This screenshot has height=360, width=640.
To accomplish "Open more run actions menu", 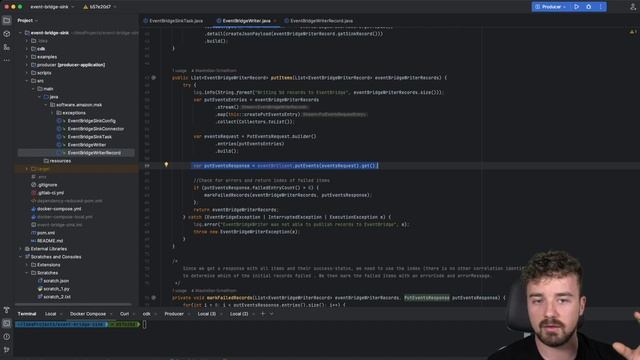I will (600, 7).
